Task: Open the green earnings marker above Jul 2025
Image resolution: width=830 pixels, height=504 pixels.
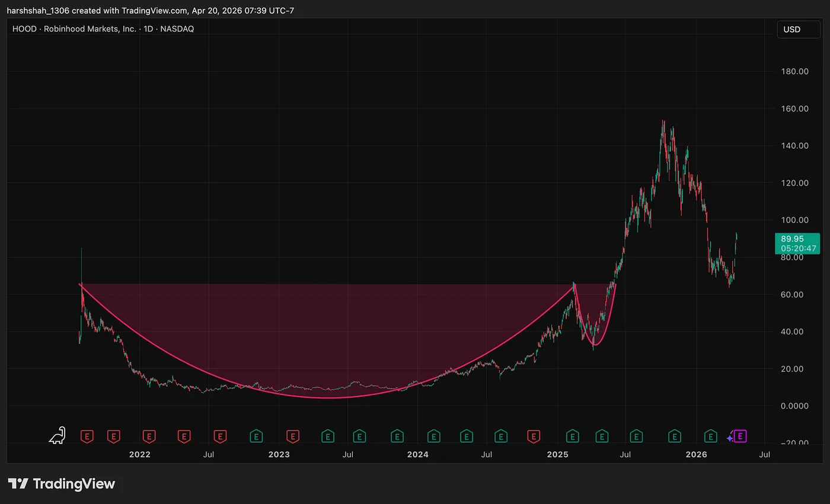Action: coord(636,437)
